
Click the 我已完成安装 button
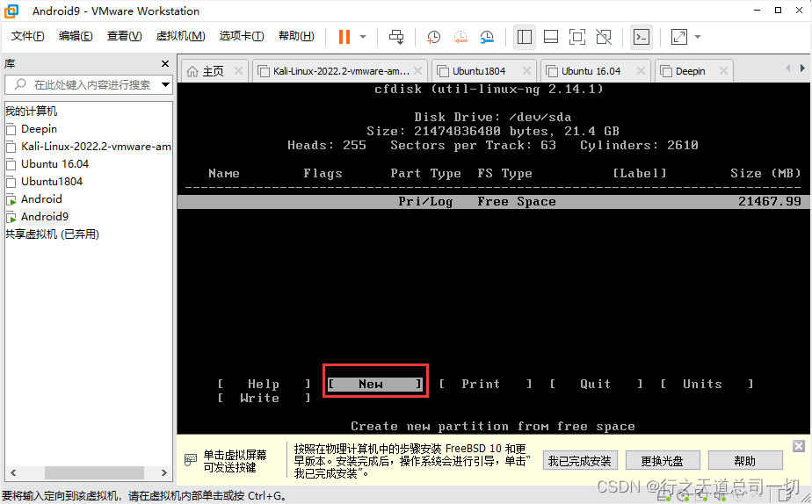[580, 460]
